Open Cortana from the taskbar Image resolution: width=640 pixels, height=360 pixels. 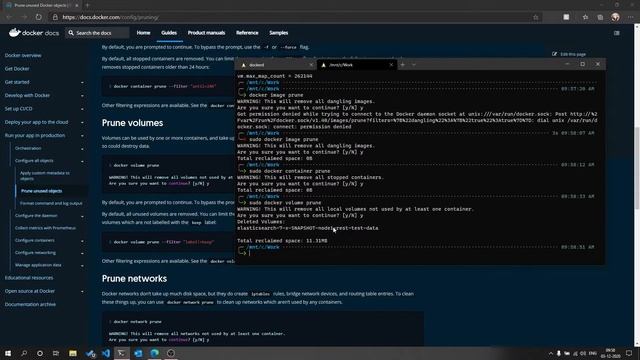coord(40,353)
